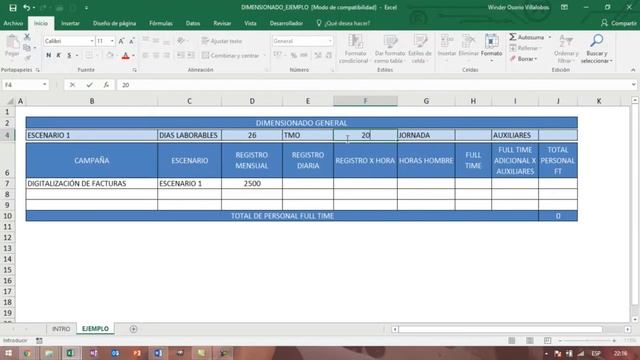Click the Format painter brush icon
This screenshot has height=360, width=640.
click(27, 58)
